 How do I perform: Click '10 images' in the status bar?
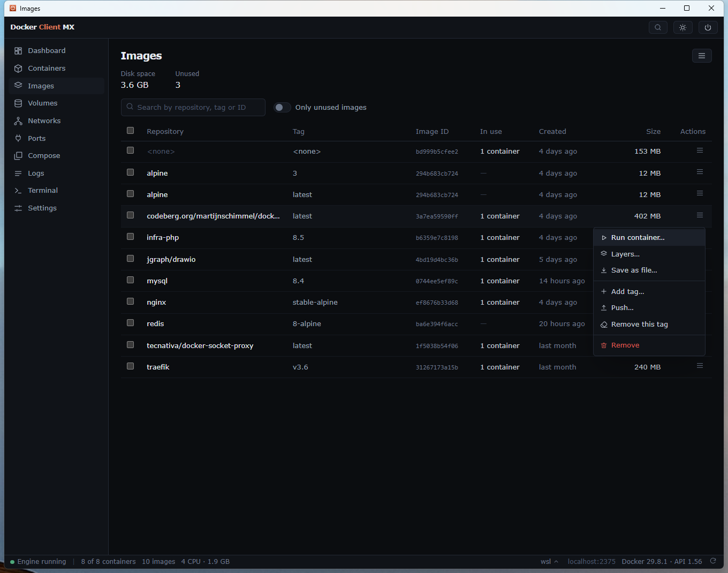coord(158,561)
